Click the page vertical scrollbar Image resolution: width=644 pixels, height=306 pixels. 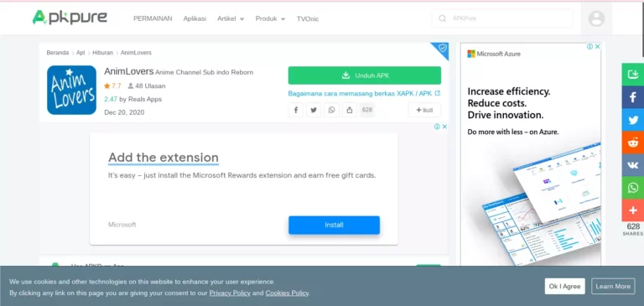pyautogui.click(x=642, y=29)
